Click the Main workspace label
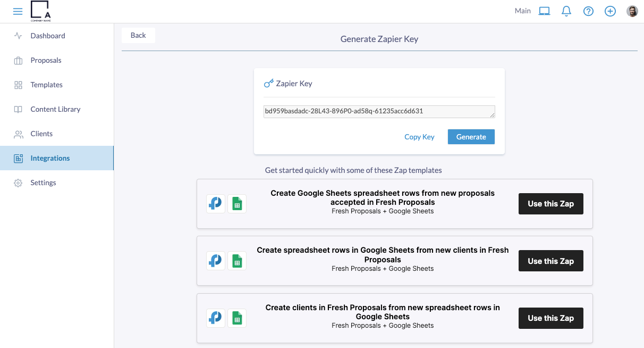 (523, 11)
